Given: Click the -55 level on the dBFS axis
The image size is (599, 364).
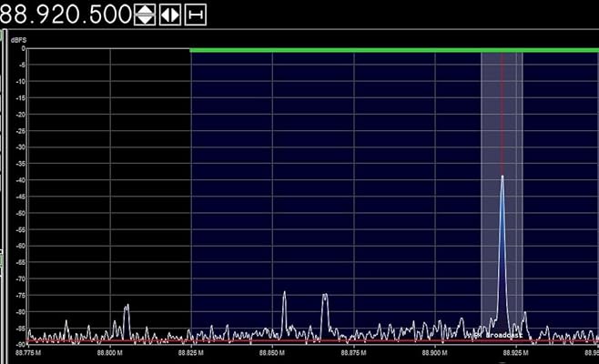Looking at the screenshot, I should 21,229.
